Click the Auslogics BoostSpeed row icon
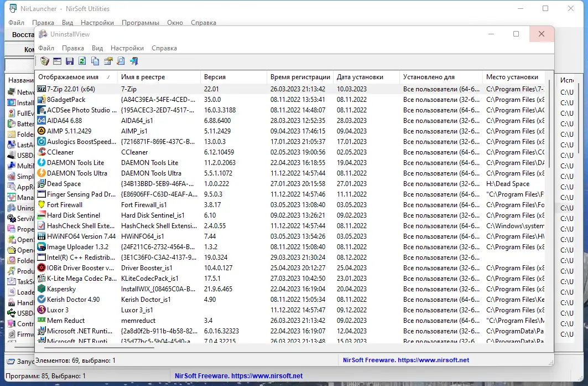 (41, 142)
